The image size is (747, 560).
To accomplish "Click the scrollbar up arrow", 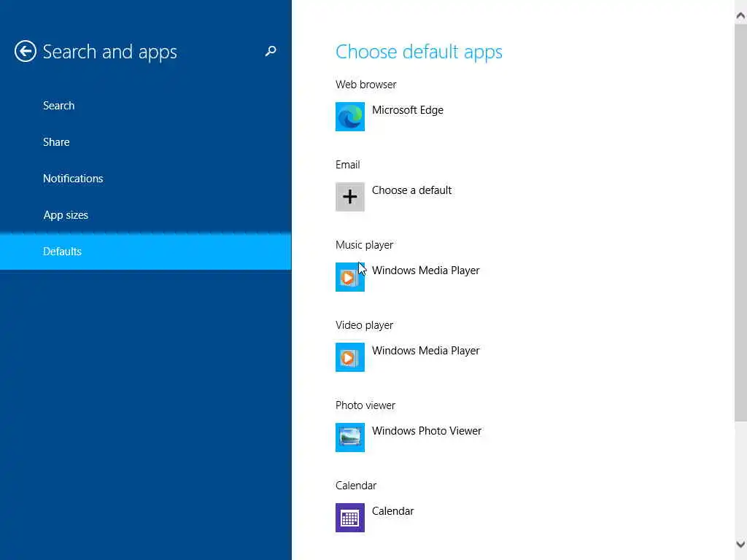I will pyautogui.click(x=740, y=15).
